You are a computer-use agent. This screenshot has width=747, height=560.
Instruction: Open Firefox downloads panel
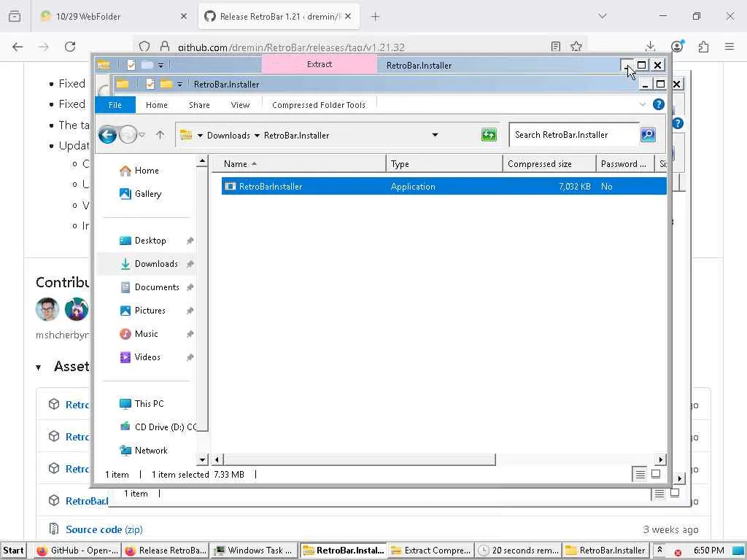[x=650, y=47]
